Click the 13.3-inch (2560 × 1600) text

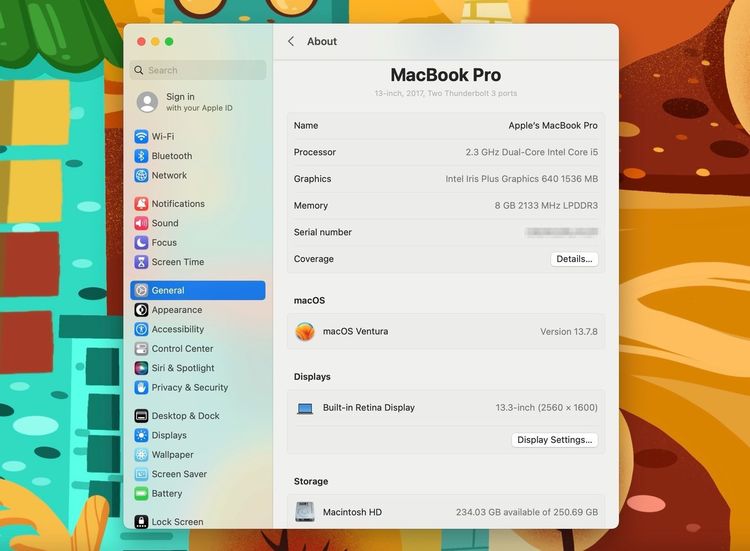pyautogui.click(x=546, y=408)
